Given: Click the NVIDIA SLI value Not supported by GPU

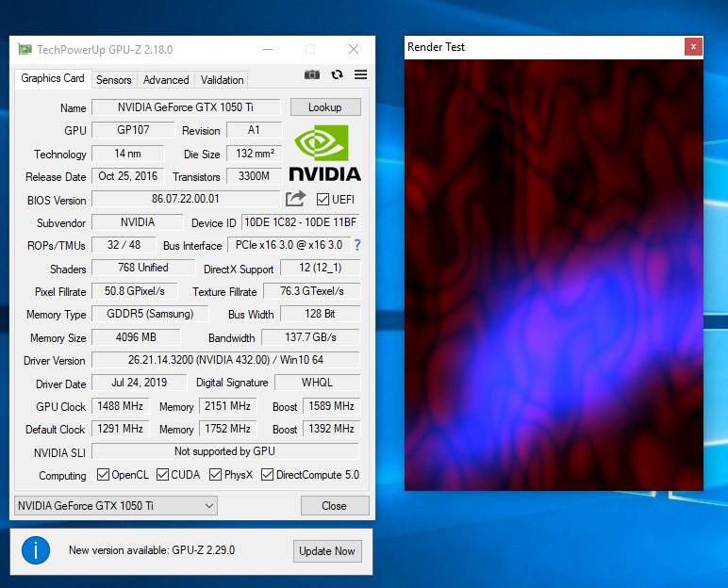Looking at the screenshot, I should click(x=225, y=451).
